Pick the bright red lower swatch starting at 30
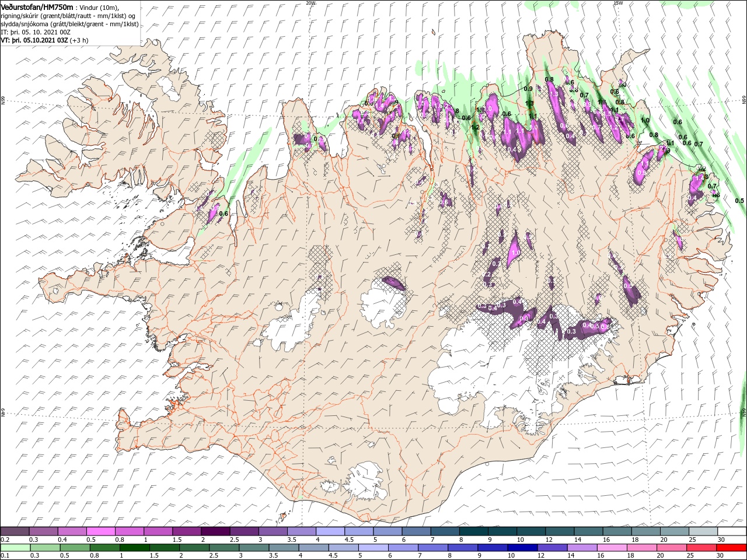Screen dimensions: 747x560 click(x=731, y=548)
